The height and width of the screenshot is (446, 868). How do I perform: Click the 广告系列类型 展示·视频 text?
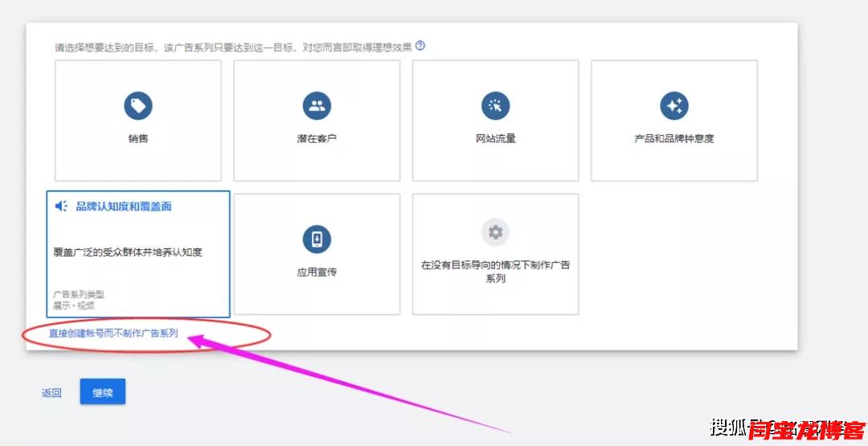(79, 300)
